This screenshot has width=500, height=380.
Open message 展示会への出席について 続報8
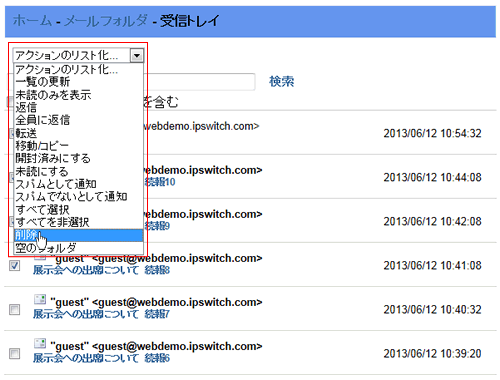101,270
